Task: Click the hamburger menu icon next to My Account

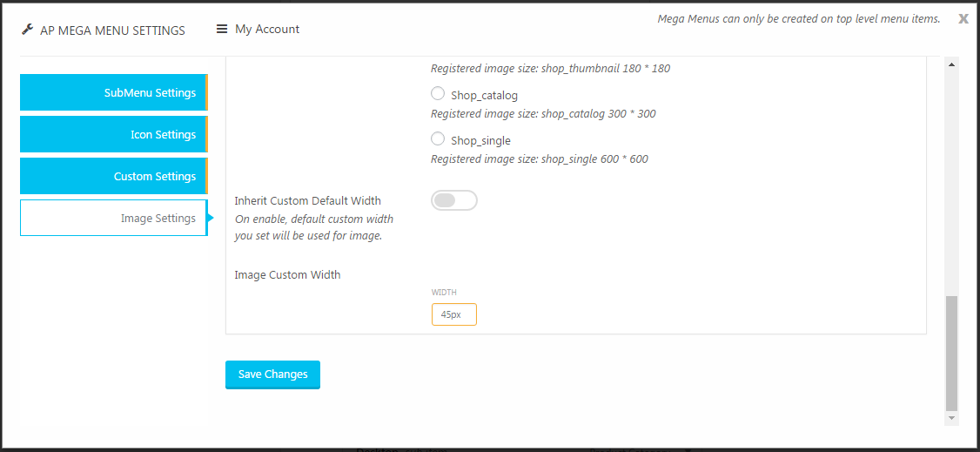Action: coord(222,29)
